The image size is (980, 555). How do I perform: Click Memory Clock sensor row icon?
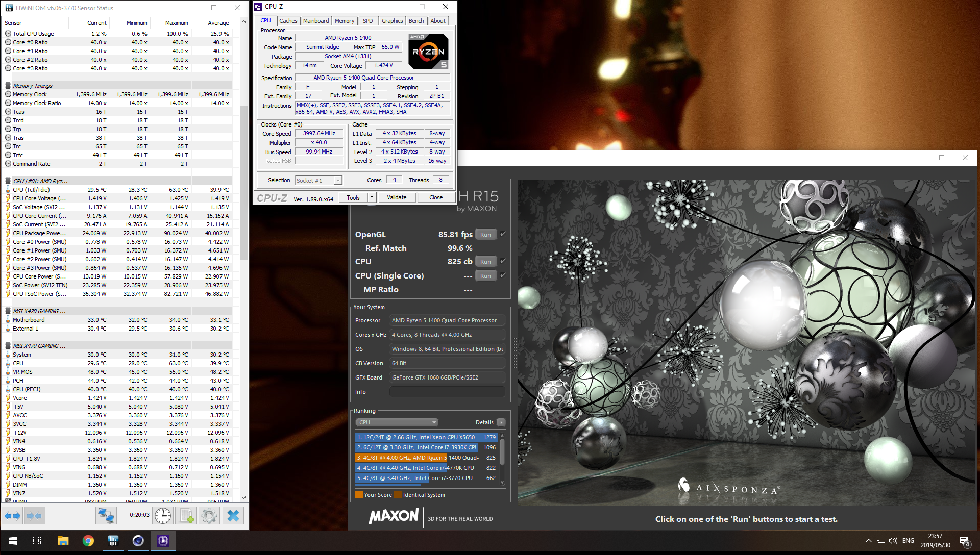tap(8, 94)
